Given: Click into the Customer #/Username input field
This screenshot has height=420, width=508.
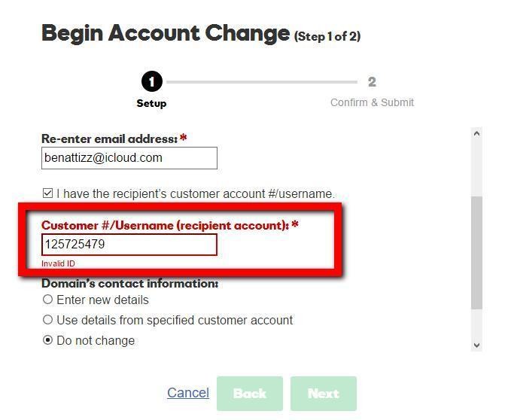Looking at the screenshot, I should coord(129,245).
